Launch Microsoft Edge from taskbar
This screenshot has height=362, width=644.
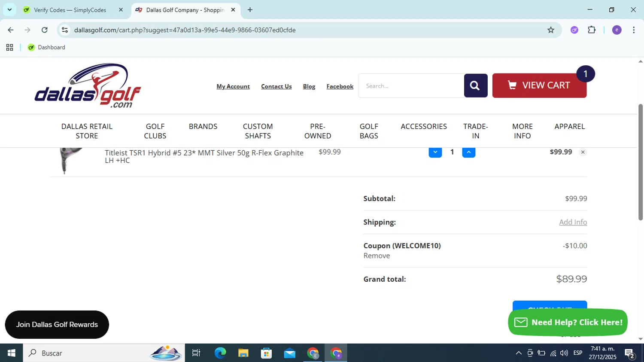[x=220, y=353]
